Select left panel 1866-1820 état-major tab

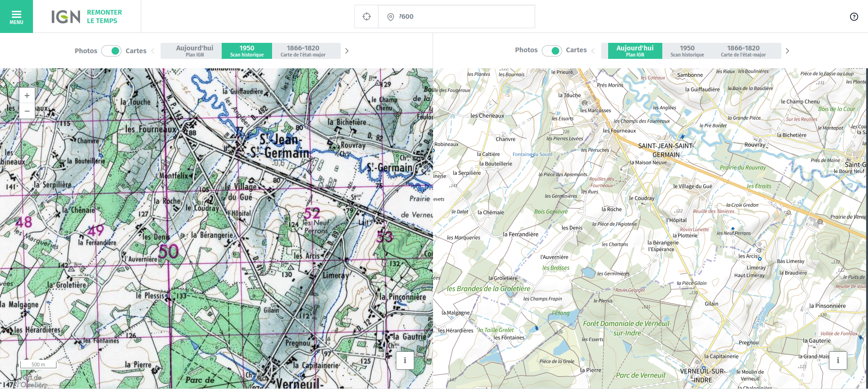click(x=303, y=51)
